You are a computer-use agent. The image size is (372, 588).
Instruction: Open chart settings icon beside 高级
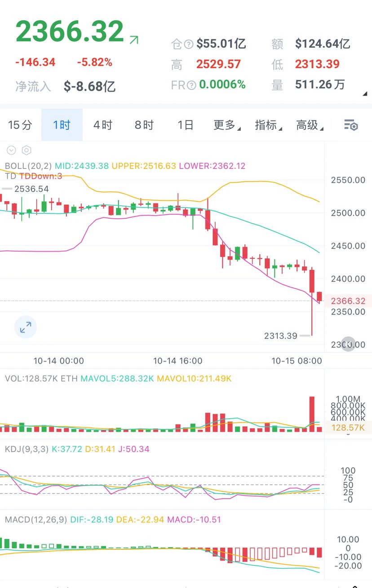(350, 125)
